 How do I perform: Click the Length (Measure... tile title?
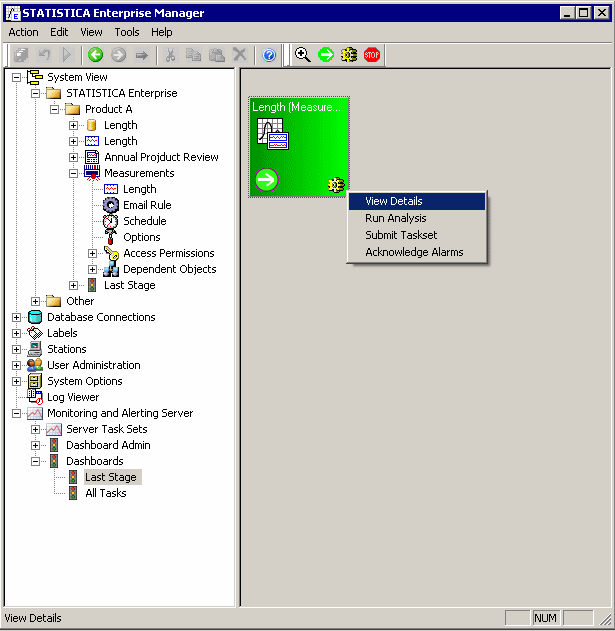point(296,107)
